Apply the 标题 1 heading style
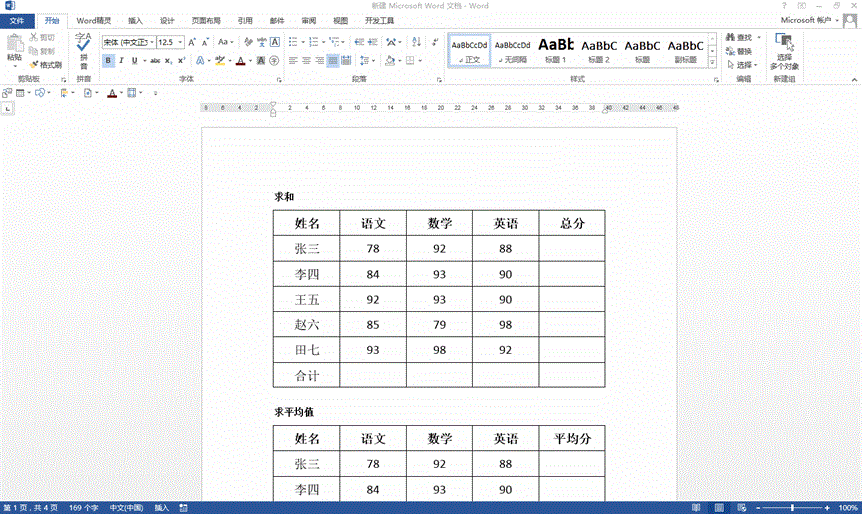862x514 pixels. [556, 50]
